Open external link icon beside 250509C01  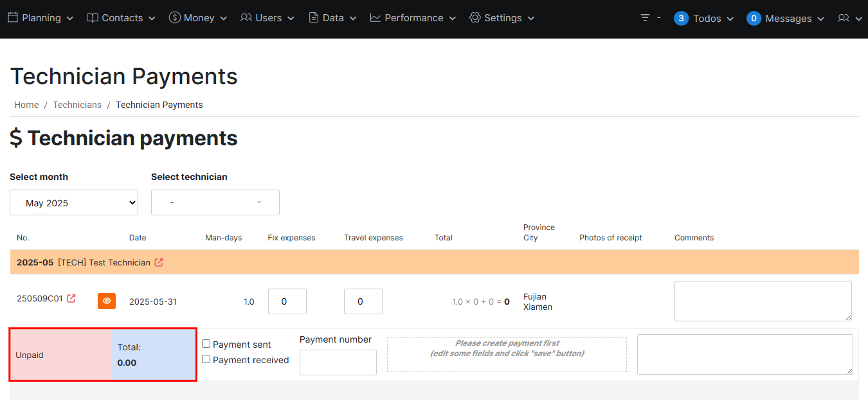(71, 298)
